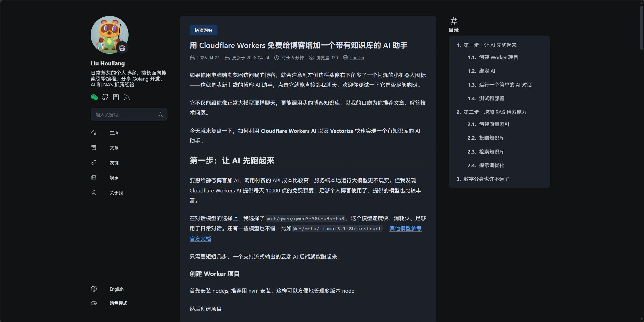Click the person icon beside 关于我
Screen dimensions: 644x322
pos(94,193)
